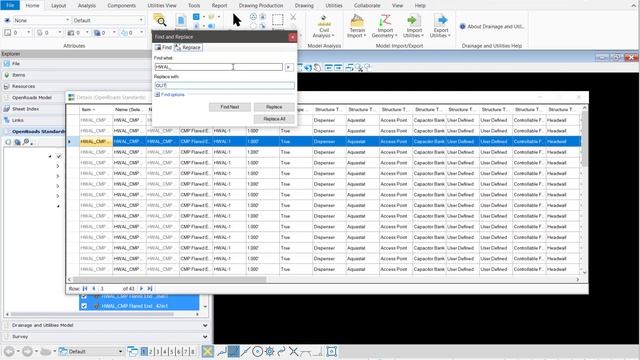The width and height of the screenshot is (640, 360).
Task: Switch to view number 2
Action: (x=151, y=351)
